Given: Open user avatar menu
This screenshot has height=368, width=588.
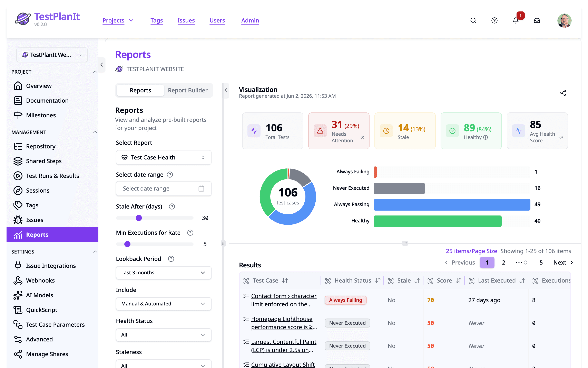Looking at the screenshot, I should [x=564, y=20].
